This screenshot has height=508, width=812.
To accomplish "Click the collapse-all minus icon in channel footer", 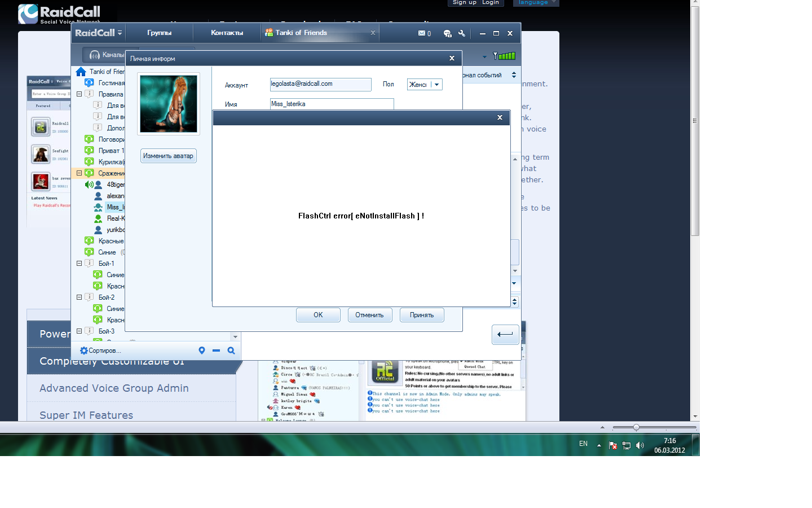I will coord(216,351).
